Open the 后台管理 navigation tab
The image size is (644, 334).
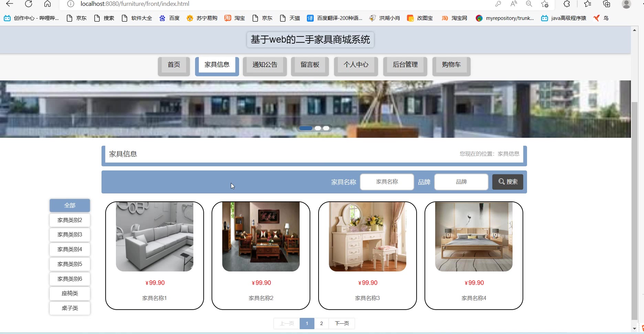405,66
